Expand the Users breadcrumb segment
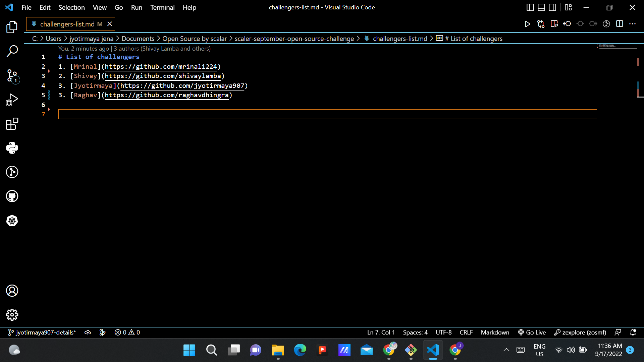This screenshot has width=644, height=362. 54,39
